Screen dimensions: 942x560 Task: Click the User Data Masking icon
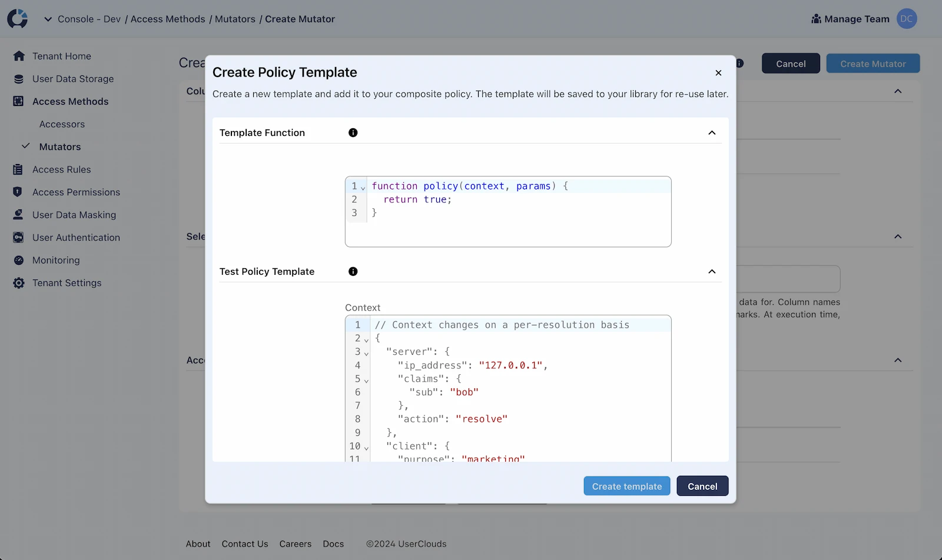click(18, 215)
